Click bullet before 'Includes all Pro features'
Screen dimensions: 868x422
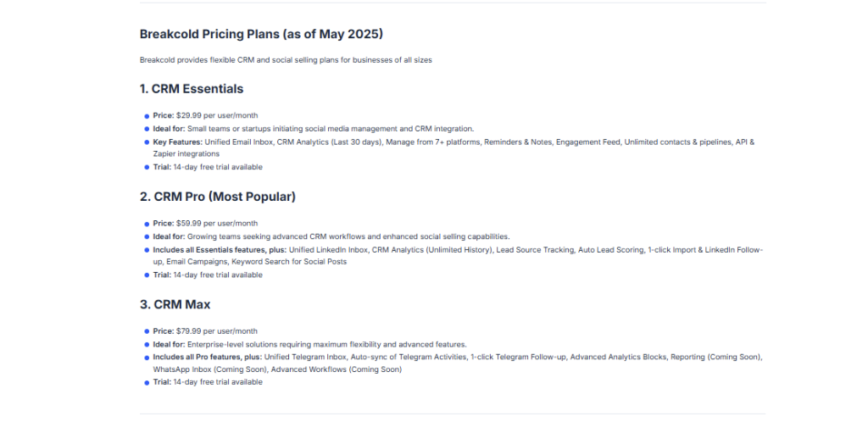[x=147, y=358]
